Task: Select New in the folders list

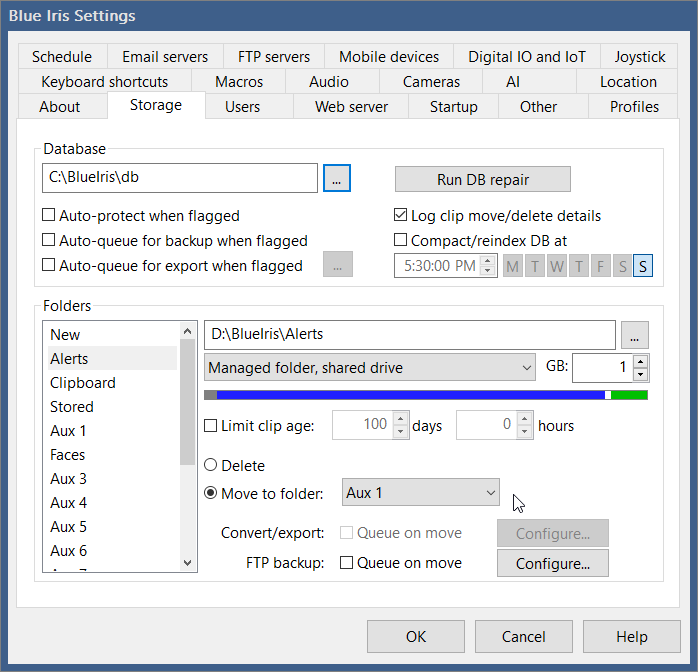Action: point(113,335)
